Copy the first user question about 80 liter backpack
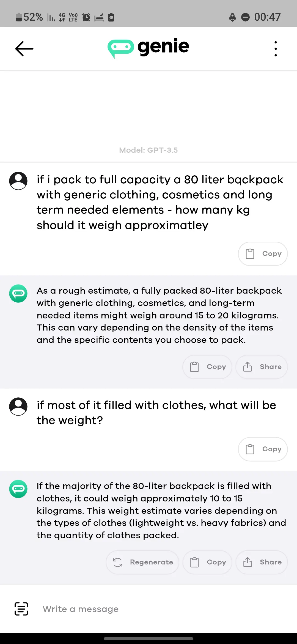The image size is (297, 644). tap(263, 254)
